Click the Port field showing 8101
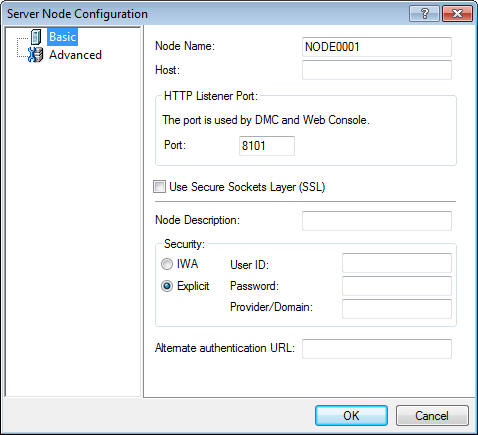This screenshot has width=478, height=435. (x=267, y=146)
